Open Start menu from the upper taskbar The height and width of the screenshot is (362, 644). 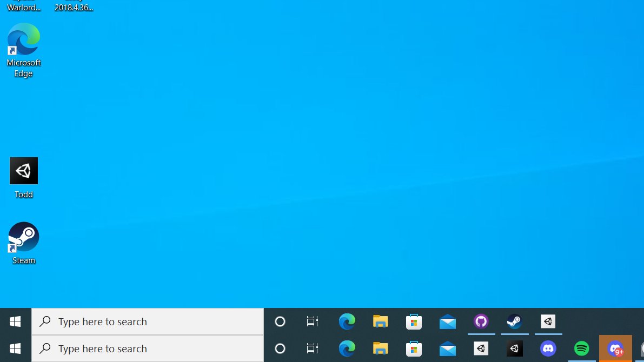15,321
